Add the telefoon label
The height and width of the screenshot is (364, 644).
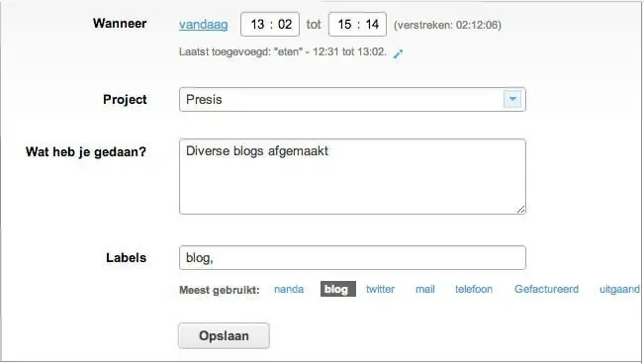474,289
